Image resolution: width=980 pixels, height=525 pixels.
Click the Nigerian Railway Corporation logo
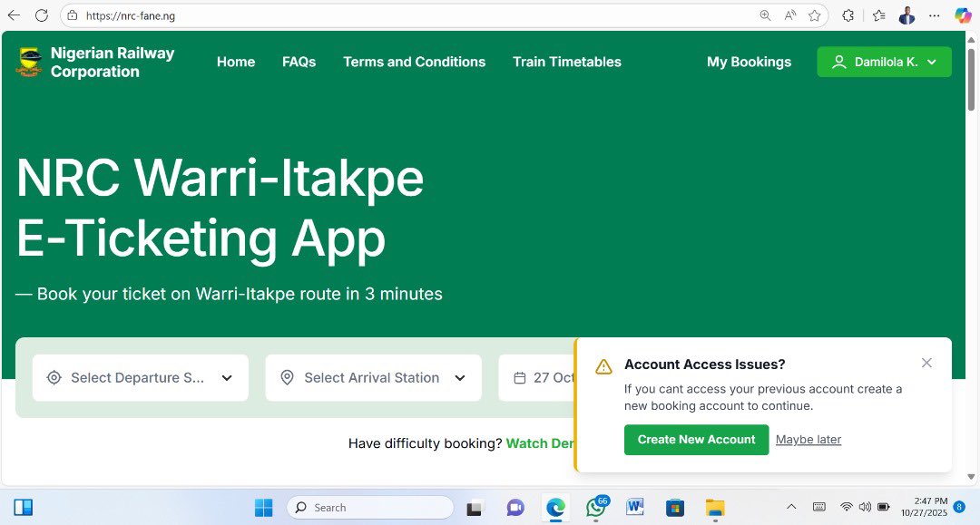pyautogui.click(x=29, y=62)
